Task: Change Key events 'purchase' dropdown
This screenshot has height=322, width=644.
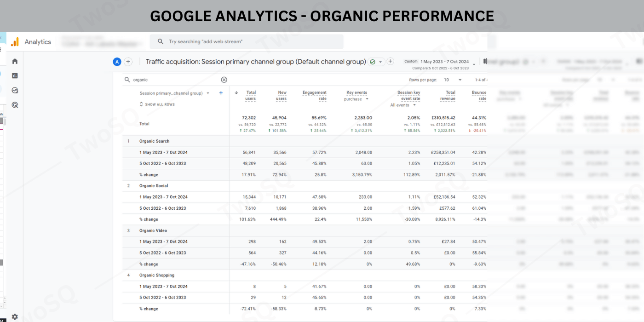Action: pos(356,99)
